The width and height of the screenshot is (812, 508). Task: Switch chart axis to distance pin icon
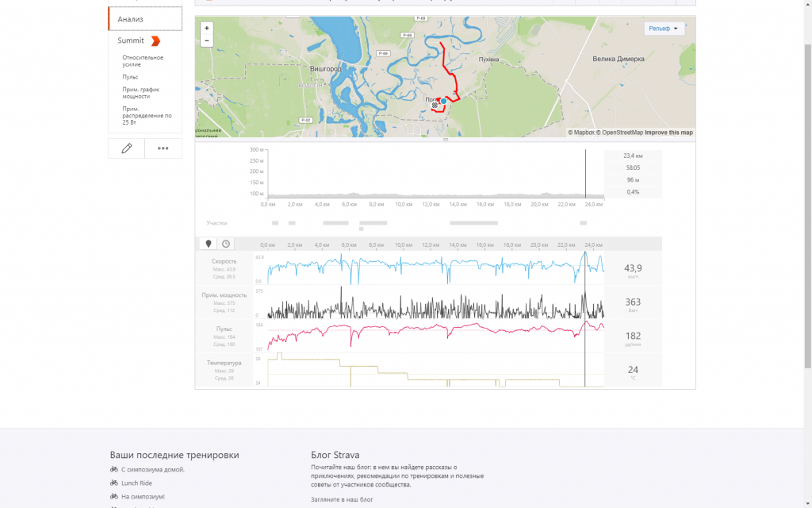tap(209, 244)
